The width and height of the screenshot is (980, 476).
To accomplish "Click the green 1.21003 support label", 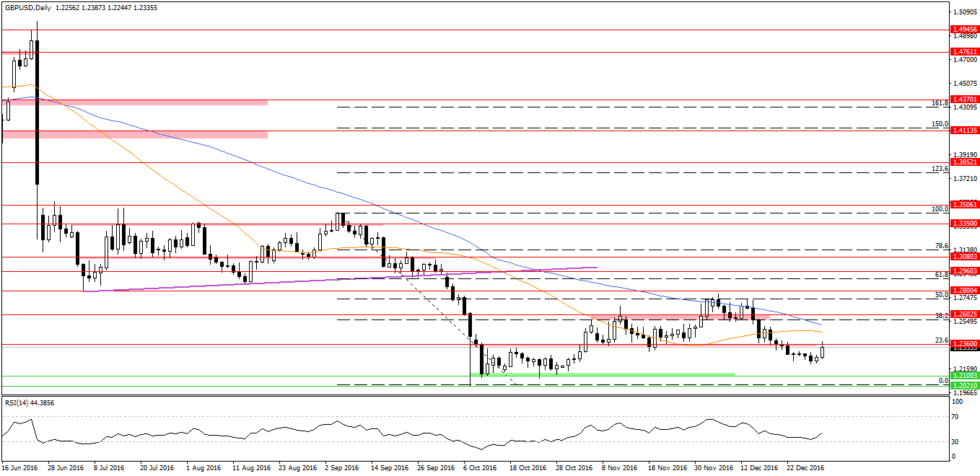I will (965, 376).
